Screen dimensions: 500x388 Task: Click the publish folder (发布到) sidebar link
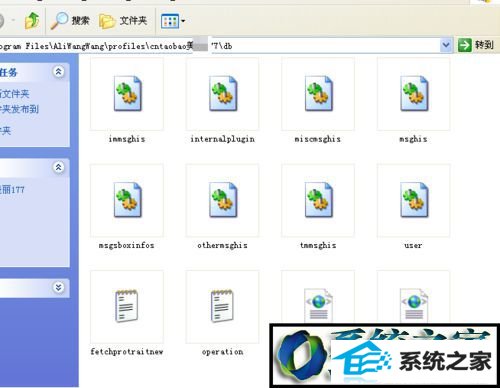[19, 109]
